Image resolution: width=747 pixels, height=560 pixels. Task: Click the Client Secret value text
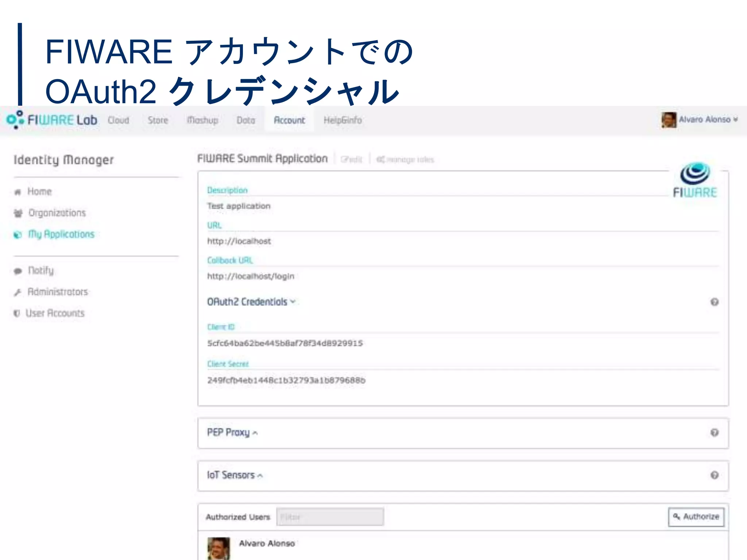click(286, 380)
